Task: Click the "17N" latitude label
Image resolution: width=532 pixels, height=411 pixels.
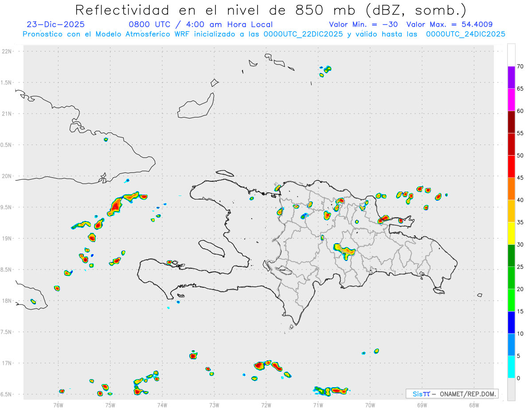Action: (7, 363)
